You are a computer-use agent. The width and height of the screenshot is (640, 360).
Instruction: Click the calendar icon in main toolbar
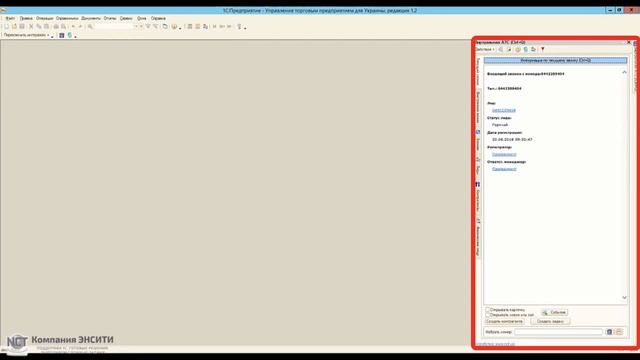click(x=198, y=27)
